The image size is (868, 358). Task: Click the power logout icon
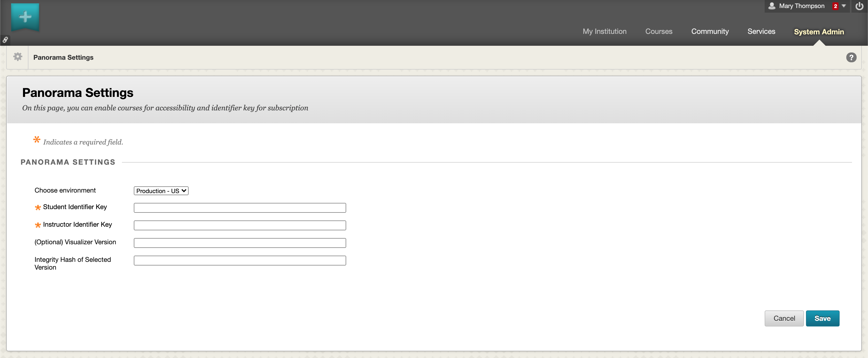coord(859,6)
